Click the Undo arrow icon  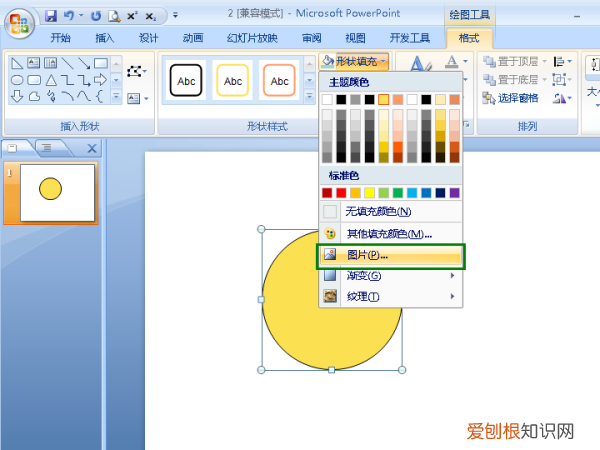[x=67, y=17]
